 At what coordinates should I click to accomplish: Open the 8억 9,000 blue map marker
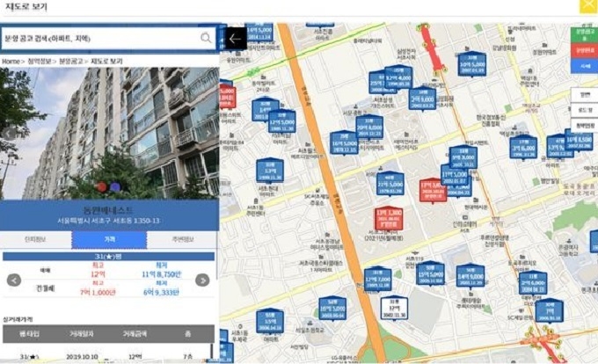point(470,276)
